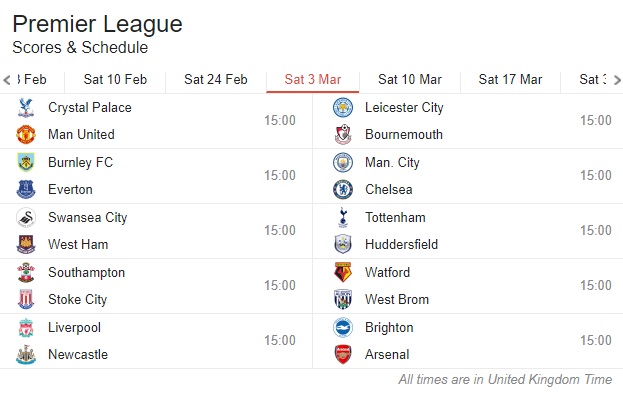The image size is (623, 402).
Task: Switch to the Sat 10 Feb tab
Action: click(x=115, y=79)
